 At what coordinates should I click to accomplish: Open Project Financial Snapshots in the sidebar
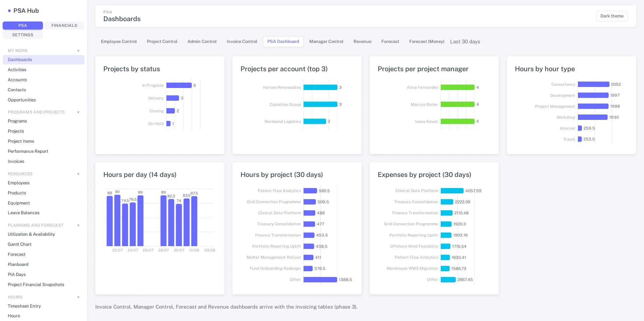44,285
